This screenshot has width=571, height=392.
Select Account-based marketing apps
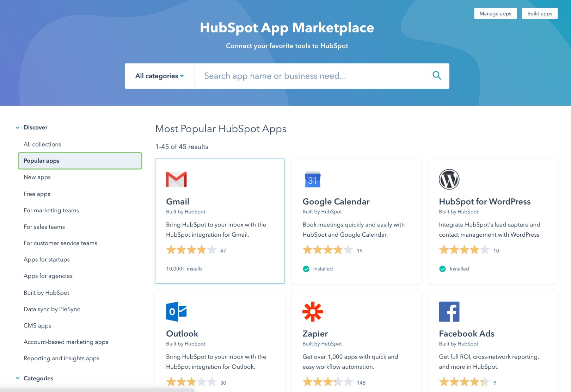coord(66,342)
